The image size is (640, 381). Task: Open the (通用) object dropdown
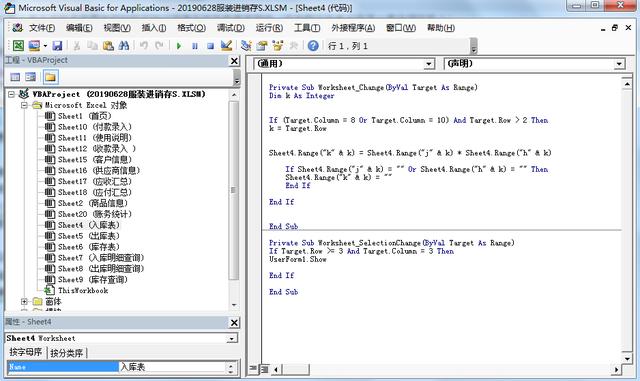(429, 64)
